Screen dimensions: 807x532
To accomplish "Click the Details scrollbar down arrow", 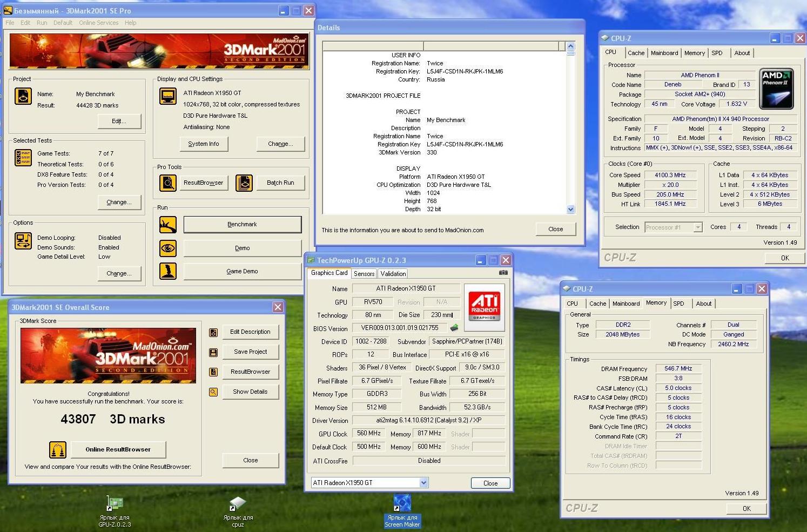I will [571, 210].
